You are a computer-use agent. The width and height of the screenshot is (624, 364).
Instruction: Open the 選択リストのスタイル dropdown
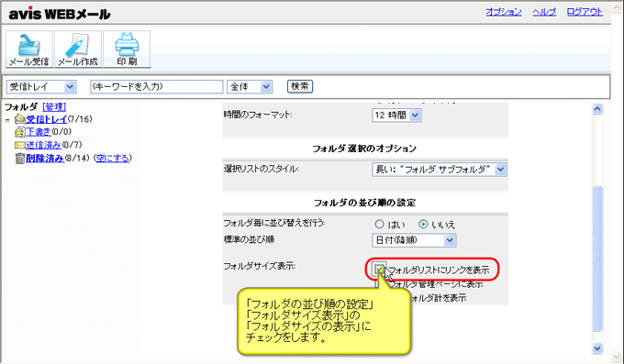tap(440, 170)
